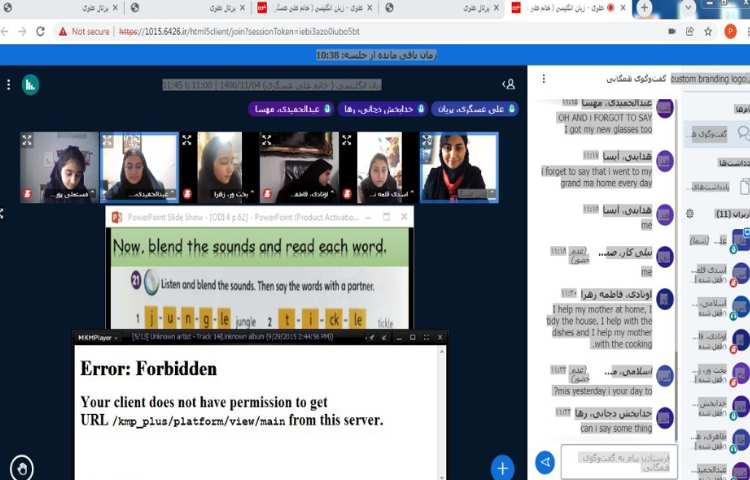Switch to the third browser tab with red favicon

(315, 8)
